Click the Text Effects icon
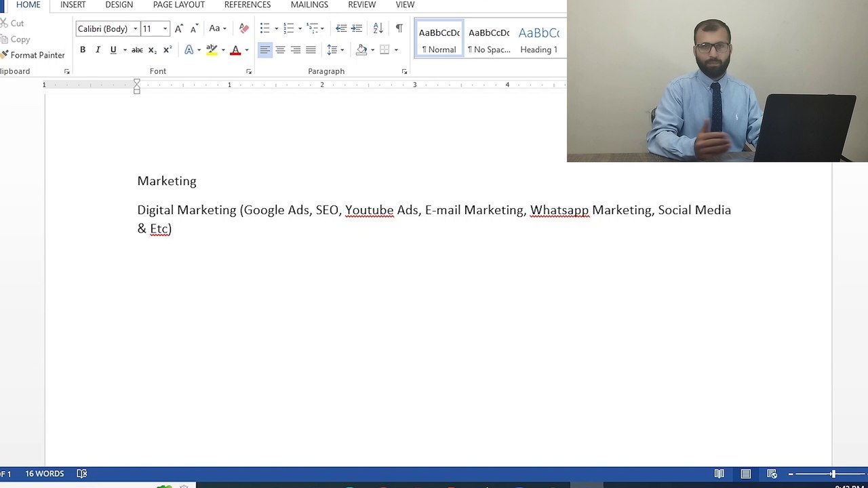 [x=189, y=49]
